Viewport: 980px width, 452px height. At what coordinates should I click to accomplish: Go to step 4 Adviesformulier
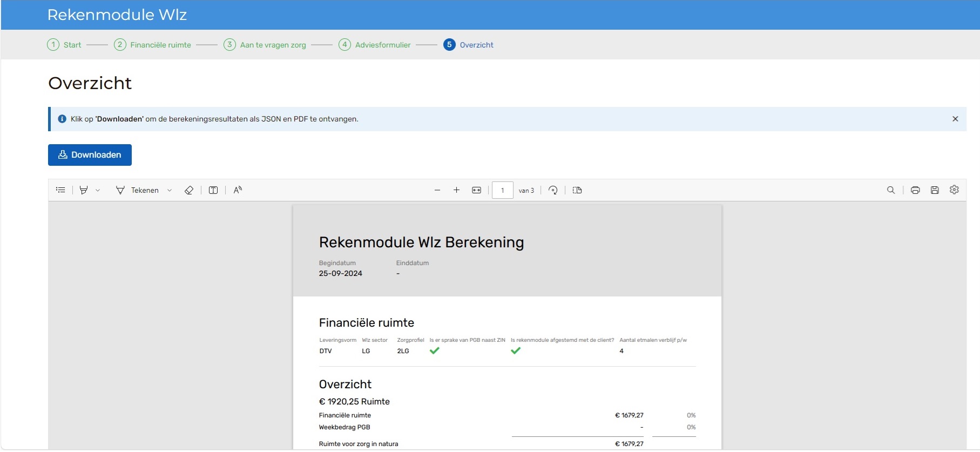pos(375,45)
